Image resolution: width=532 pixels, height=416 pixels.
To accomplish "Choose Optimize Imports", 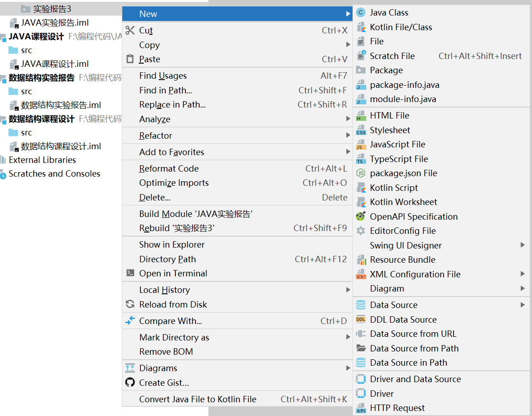I will (237, 183).
